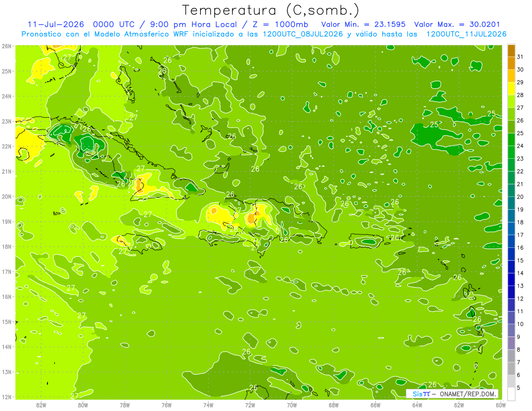Viewport: 532px width, 411px height.
Task: Click the colorbar scale label 28
Action: pyautogui.click(x=520, y=95)
